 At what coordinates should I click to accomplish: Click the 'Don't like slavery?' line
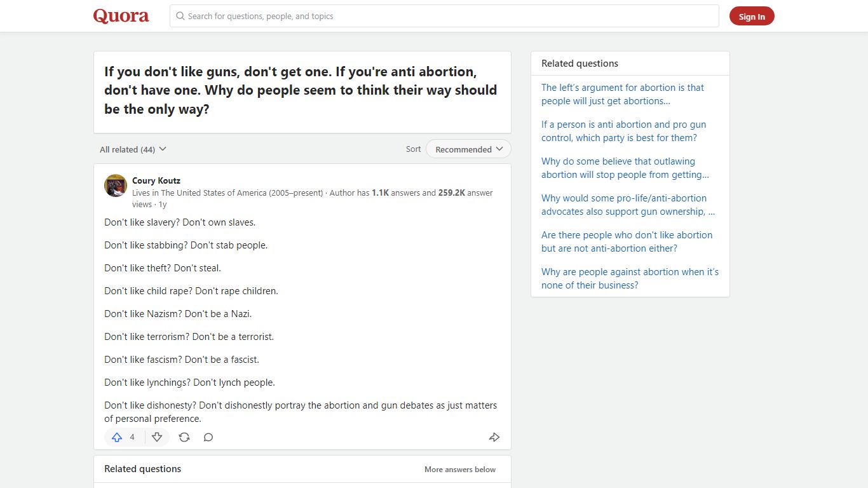[180, 222]
